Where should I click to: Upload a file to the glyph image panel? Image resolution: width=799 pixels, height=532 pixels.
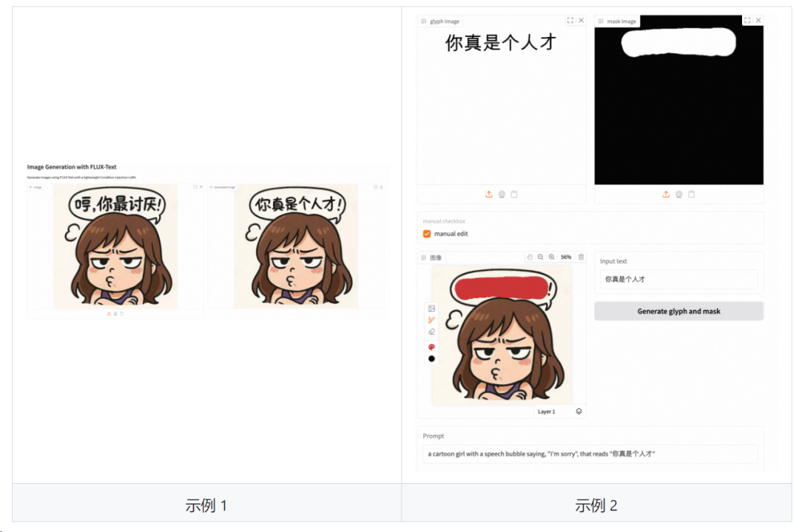[489, 194]
